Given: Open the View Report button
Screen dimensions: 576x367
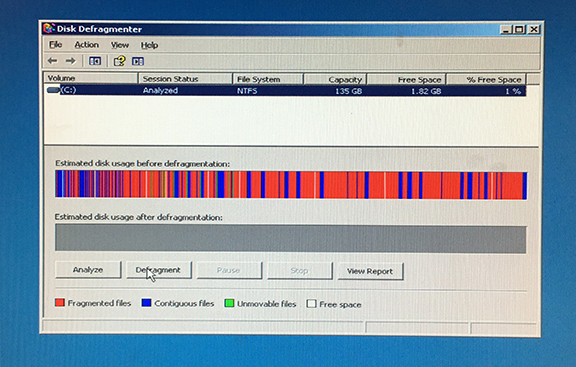Looking at the screenshot, I should click(x=370, y=271).
